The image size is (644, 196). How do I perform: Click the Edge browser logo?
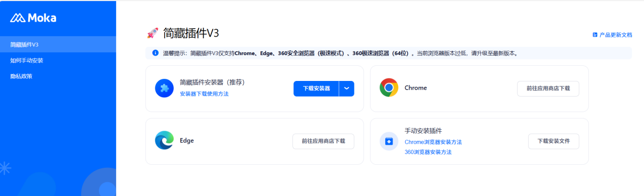click(x=165, y=140)
